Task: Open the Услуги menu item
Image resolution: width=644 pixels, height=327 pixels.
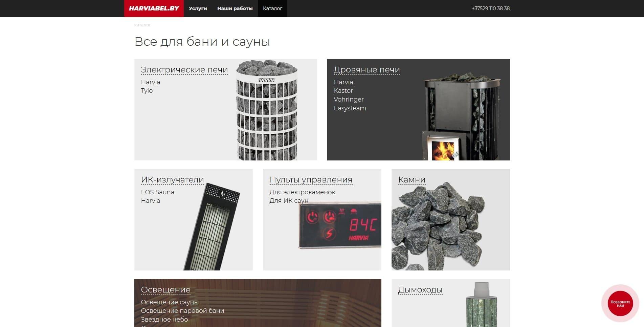Action: pos(198,8)
